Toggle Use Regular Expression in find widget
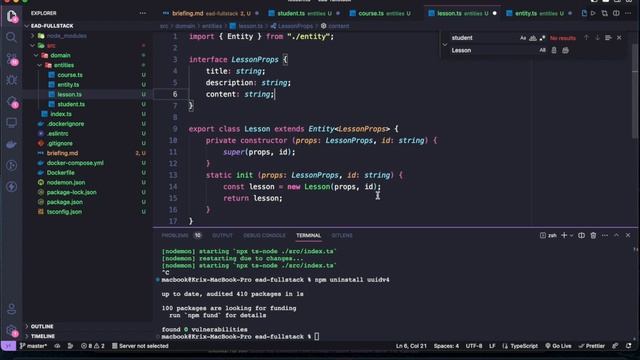 click(x=542, y=38)
